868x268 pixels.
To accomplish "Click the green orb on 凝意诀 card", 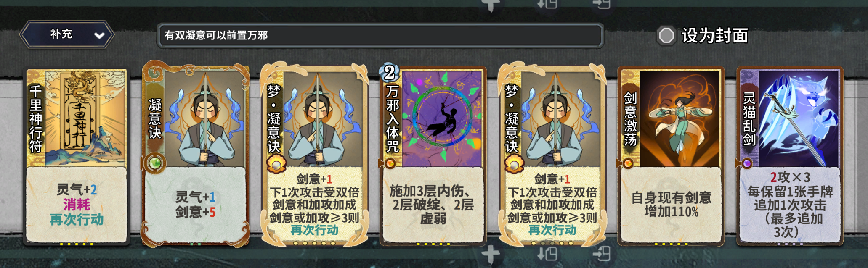I will 155,163.
